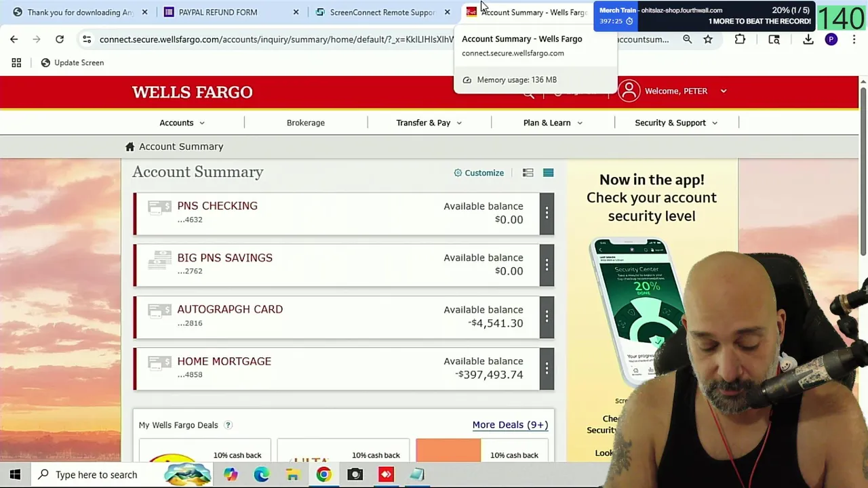Go back with browser back arrow
The width and height of the screenshot is (868, 488).
point(14,39)
